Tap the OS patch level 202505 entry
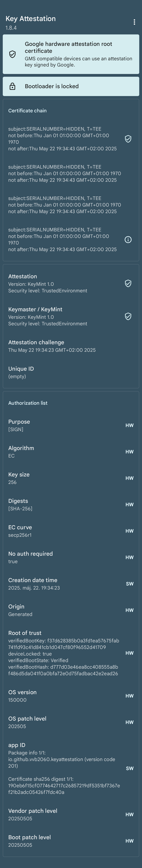 click(71, 722)
